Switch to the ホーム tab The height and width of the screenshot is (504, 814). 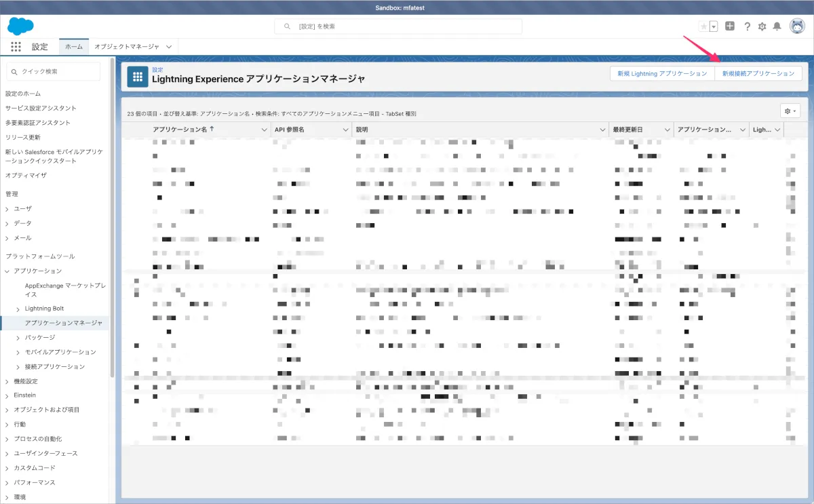point(74,47)
